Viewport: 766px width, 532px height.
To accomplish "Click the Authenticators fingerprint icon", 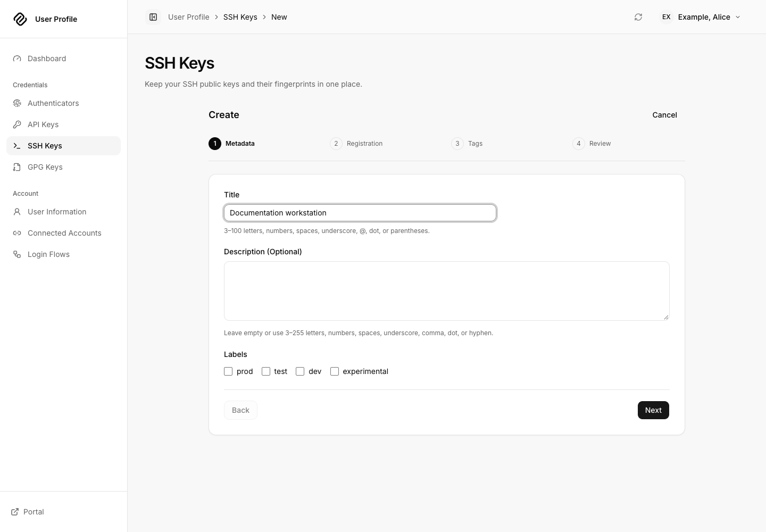I will click(17, 103).
